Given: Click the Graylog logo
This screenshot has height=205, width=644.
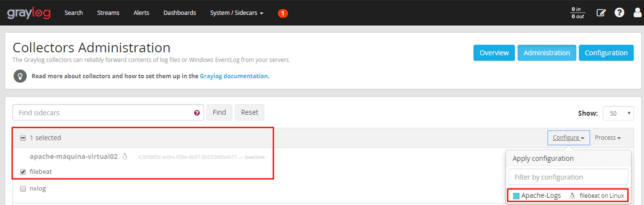Looking at the screenshot, I should coord(29,13).
